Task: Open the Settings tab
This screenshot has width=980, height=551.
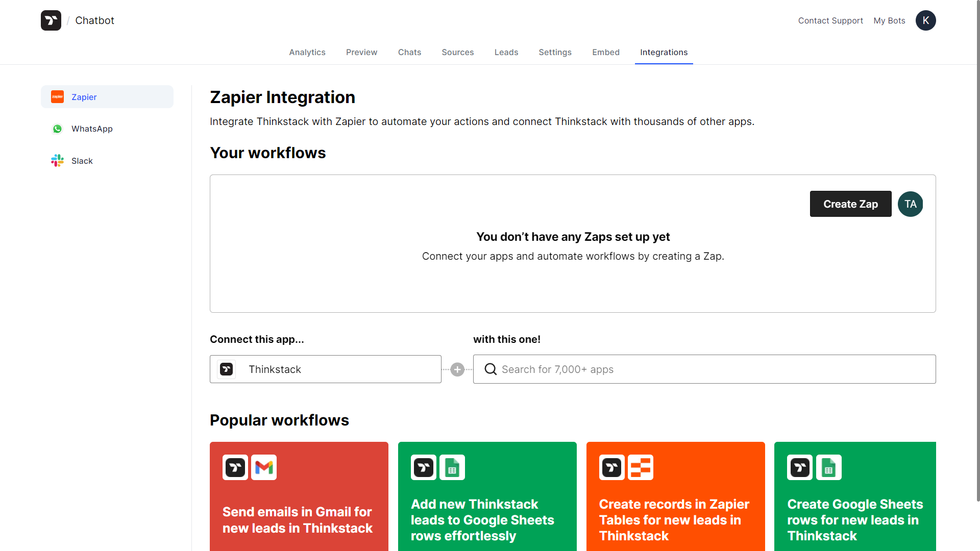Action: [555, 52]
